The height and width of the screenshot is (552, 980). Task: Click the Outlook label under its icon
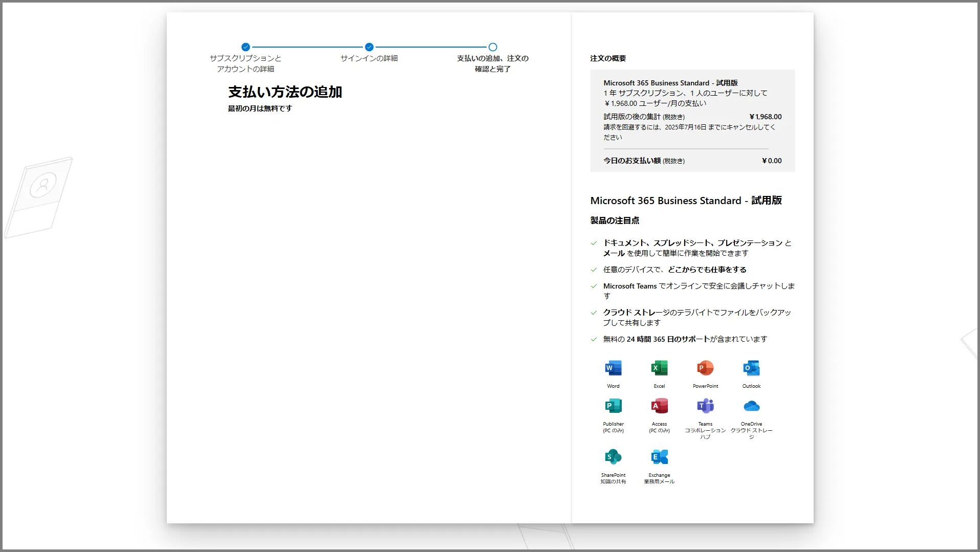(751, 386)
